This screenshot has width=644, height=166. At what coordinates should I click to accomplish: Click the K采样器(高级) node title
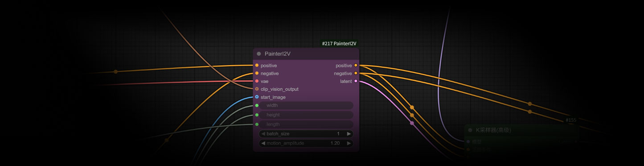click(x=493, y=130)
